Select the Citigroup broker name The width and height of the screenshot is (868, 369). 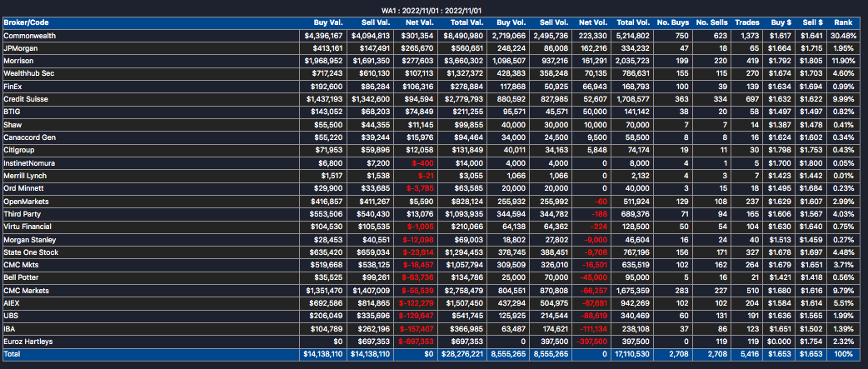tap(19, 150)
